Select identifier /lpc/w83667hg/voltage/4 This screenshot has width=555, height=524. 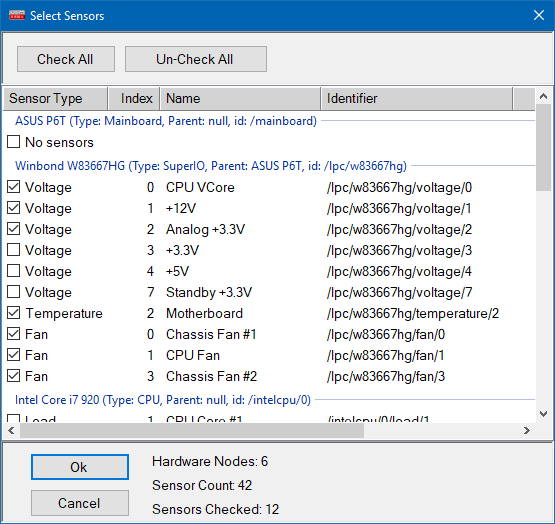399,271
